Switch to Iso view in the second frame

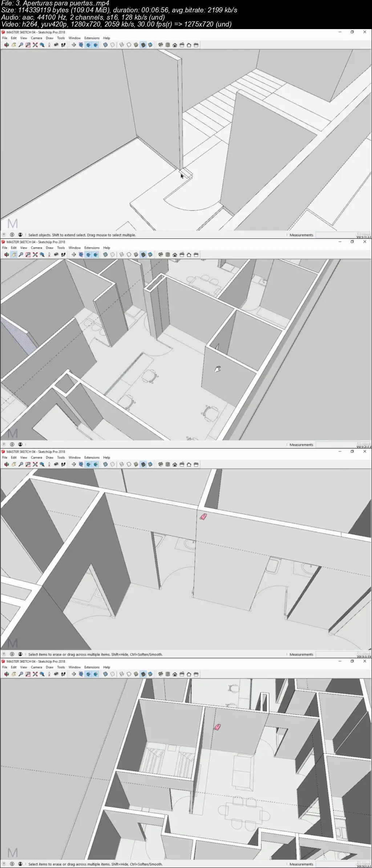160,255
